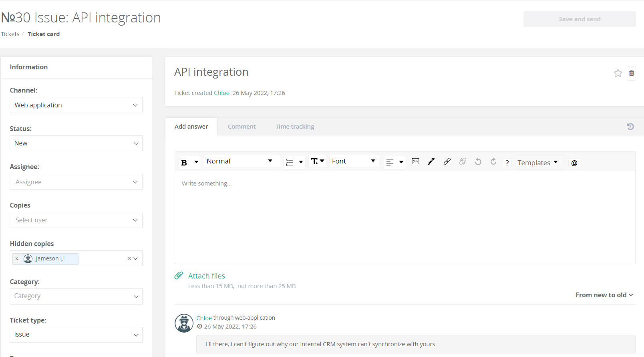Viewport: 644px width, 357px height.
Task: Insert a hyperlink in the editor
Action: pos(447,161)
